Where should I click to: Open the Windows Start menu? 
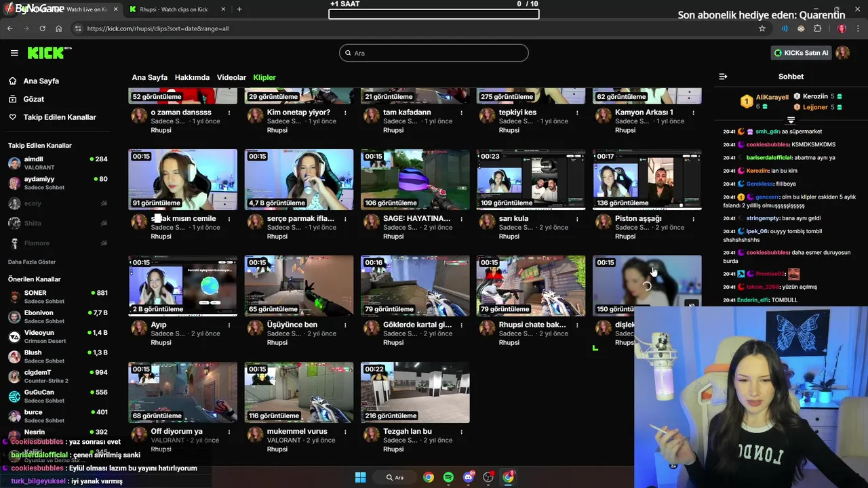tap(360, 477)
